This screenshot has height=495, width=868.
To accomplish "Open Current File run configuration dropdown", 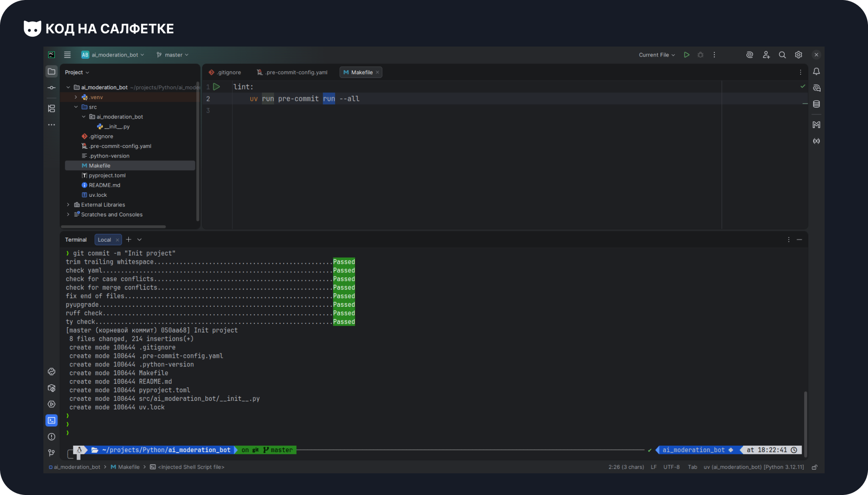I will (x=656, y=55).
